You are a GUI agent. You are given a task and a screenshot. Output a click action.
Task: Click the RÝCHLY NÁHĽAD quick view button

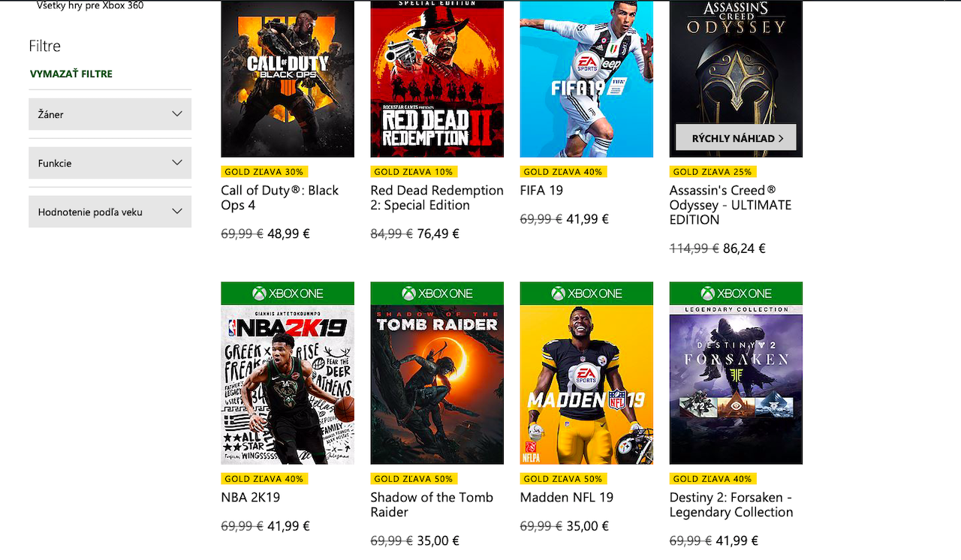[736, 138]
